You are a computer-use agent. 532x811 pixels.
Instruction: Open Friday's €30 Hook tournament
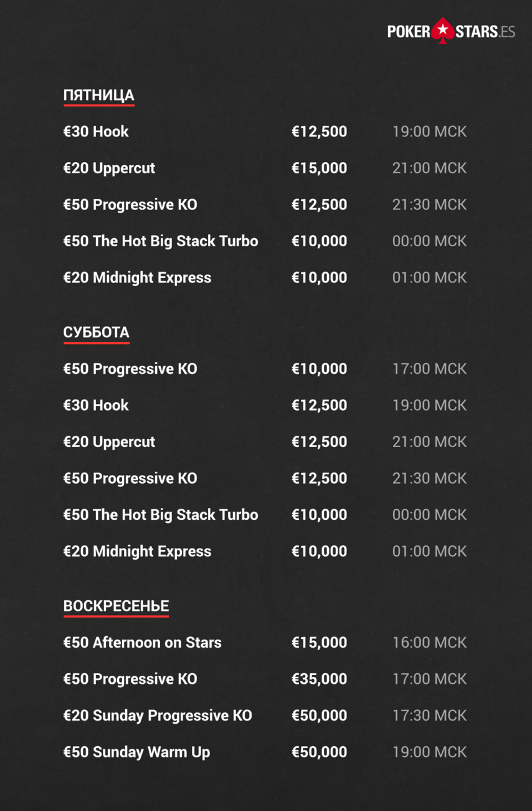pos(96,132)
